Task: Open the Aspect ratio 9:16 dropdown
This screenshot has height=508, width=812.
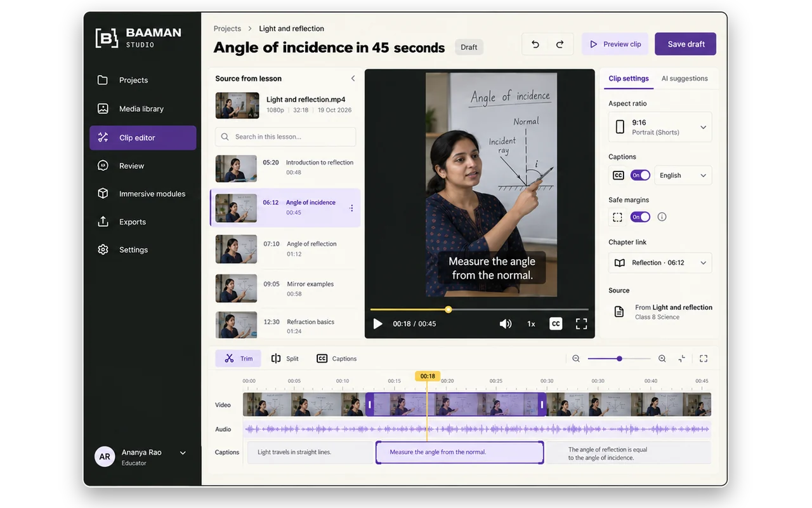Action: tap(660, 127)
